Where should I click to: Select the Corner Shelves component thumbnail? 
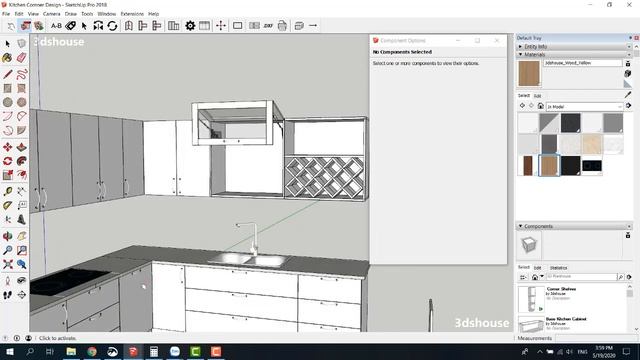pyautogui.click(x=531, y=299)
